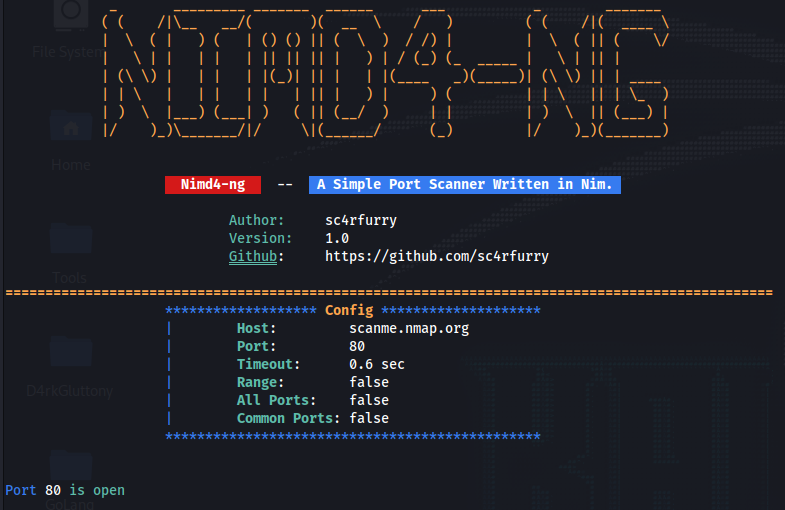Click the 'Range:' label
Screen dimensions: 785x510
click(x=260, y=382)
